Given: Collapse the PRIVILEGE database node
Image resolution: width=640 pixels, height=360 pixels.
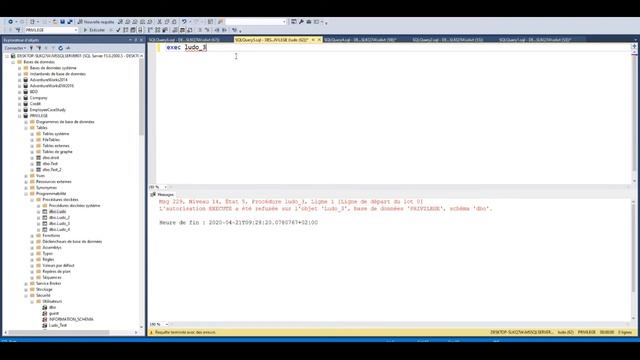Looking at the screenshot, I should pyautogui.click(x=20, y=116).
